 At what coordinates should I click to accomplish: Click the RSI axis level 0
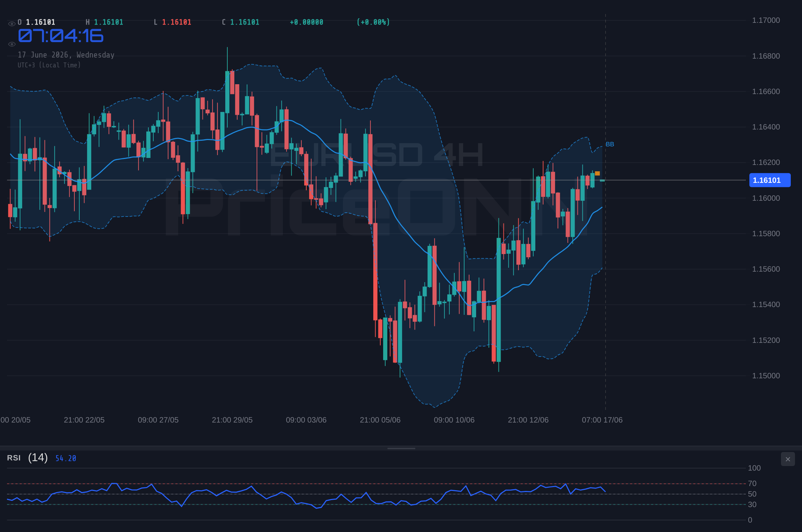(x=750, y=520)
